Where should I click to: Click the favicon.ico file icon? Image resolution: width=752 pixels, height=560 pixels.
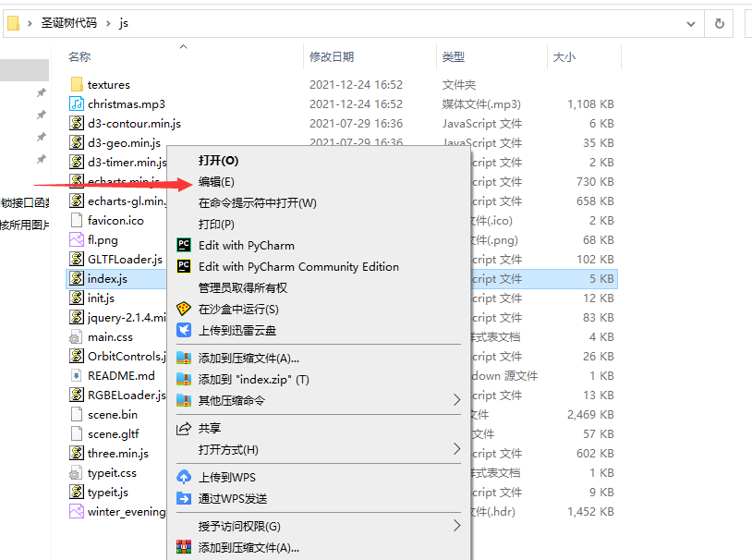pos(77,220)
